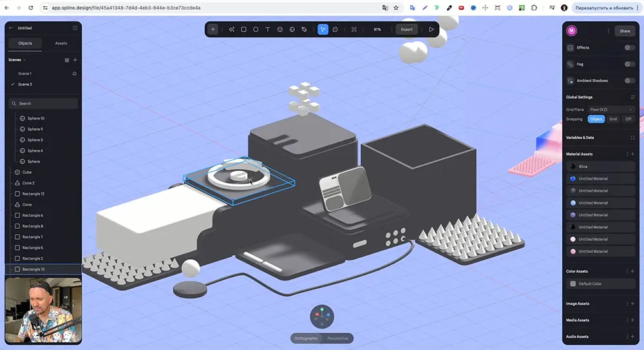This screenshot has height=350, width=644.
Task: Select Sphere 10 in object list
Action: tap(35, 119)
